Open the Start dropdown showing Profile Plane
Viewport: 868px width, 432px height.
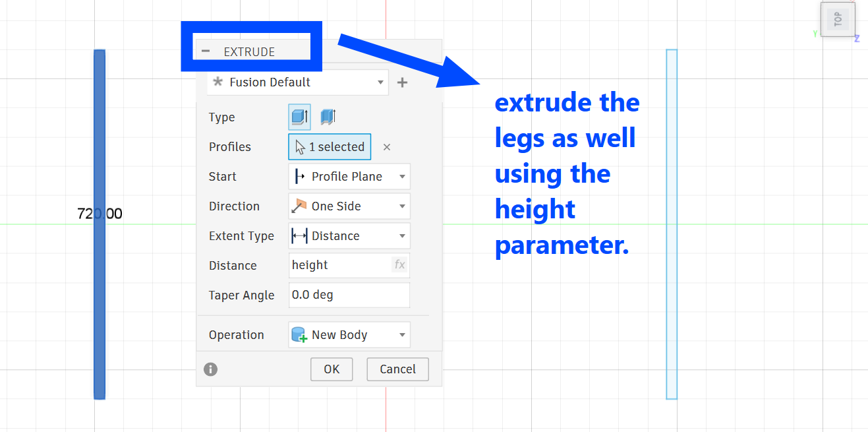click(349, 177)
